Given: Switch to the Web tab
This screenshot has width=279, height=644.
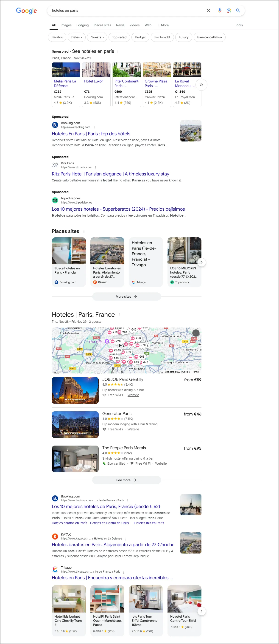Looking at the screenshot, I should point(148,25).
